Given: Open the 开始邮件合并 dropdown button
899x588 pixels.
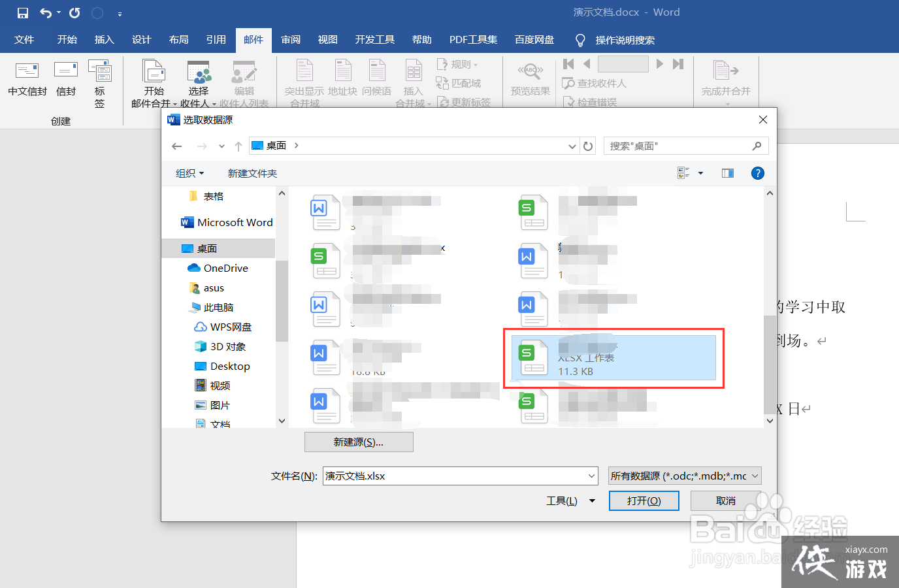Looking at the screenshot, I should (154, 84).
